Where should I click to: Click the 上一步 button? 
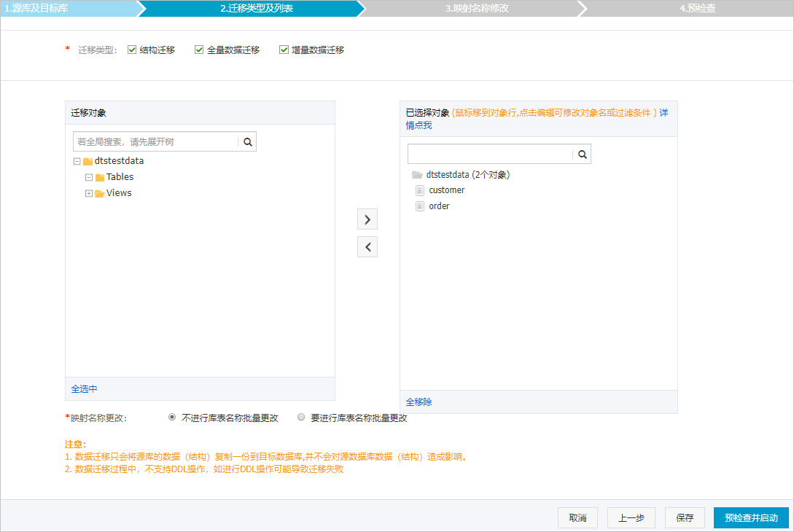coord(631,518)
